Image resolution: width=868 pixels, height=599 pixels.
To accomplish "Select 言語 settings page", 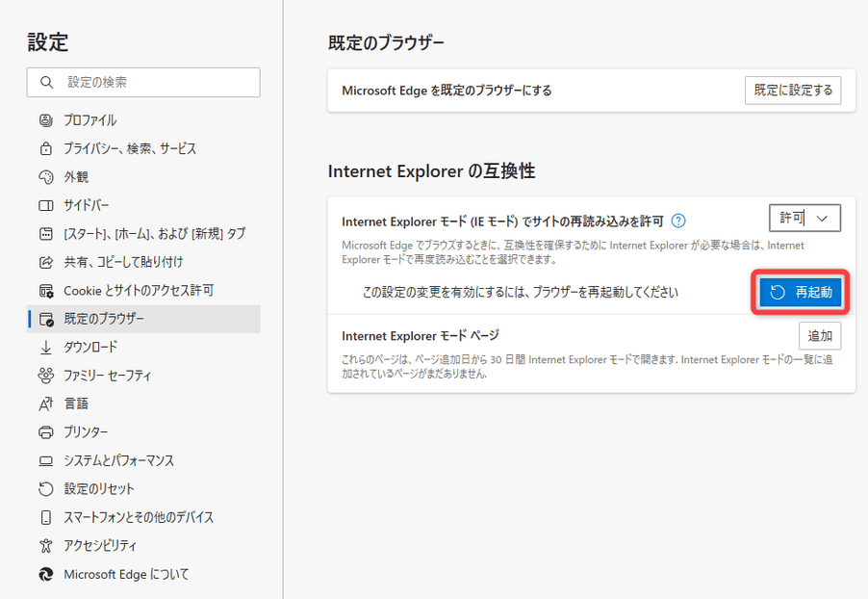I will coord(143,404).
